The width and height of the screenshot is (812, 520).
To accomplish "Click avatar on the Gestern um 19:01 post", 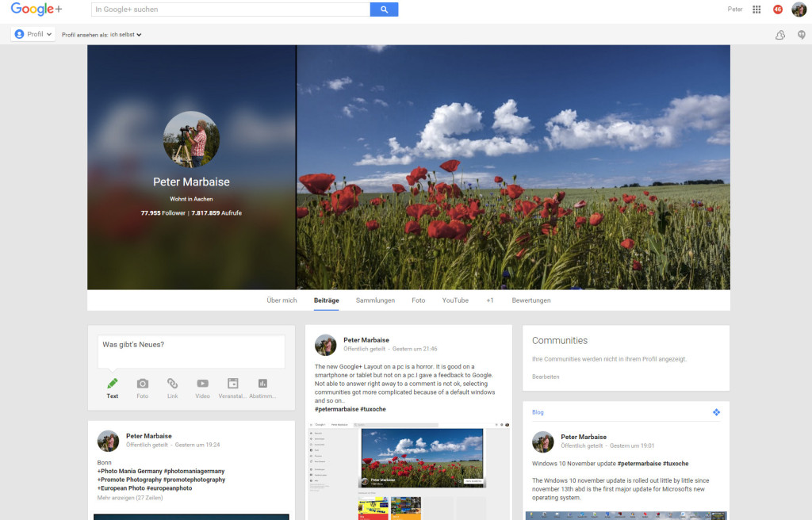I will 543,442.
